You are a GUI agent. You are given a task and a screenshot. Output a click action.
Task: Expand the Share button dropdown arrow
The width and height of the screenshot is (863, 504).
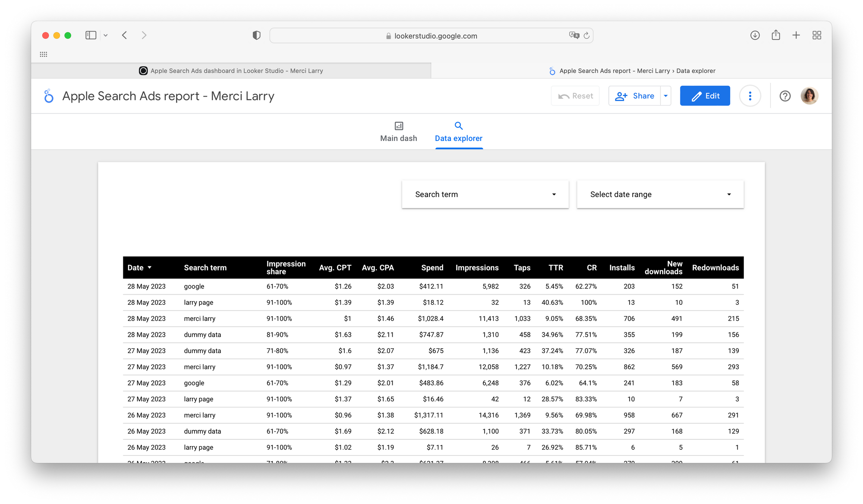pyautogui.click(x=666, y=96)
